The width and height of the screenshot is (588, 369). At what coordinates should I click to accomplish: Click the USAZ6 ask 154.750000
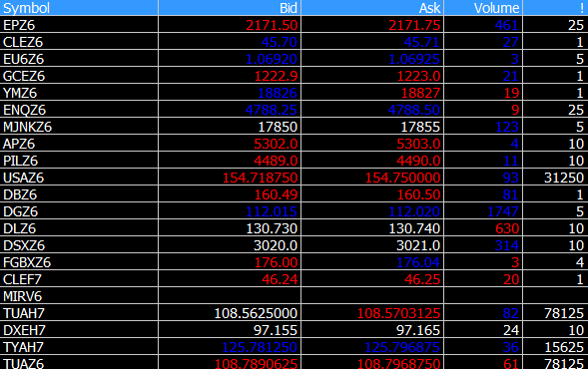point(403,178)
